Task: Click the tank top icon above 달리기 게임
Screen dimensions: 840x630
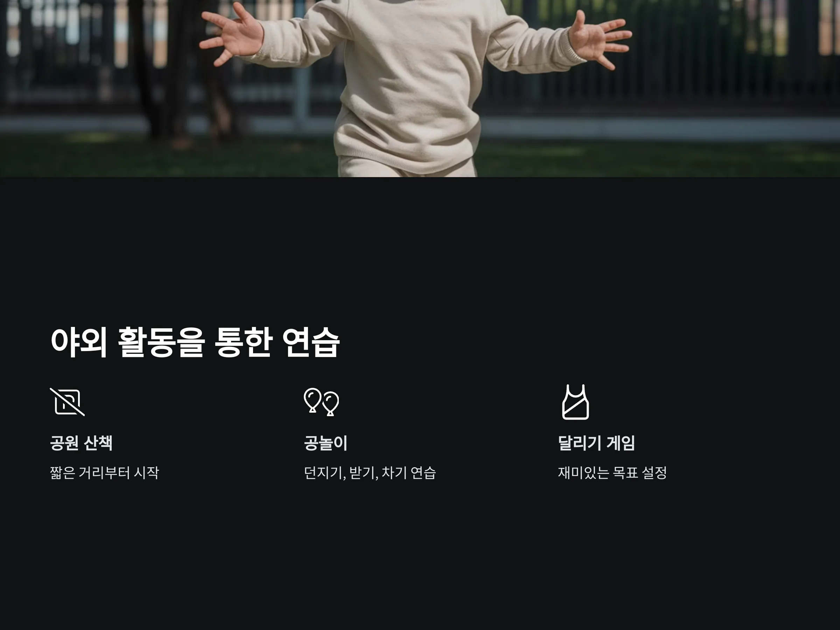Action: pos(575,402)
